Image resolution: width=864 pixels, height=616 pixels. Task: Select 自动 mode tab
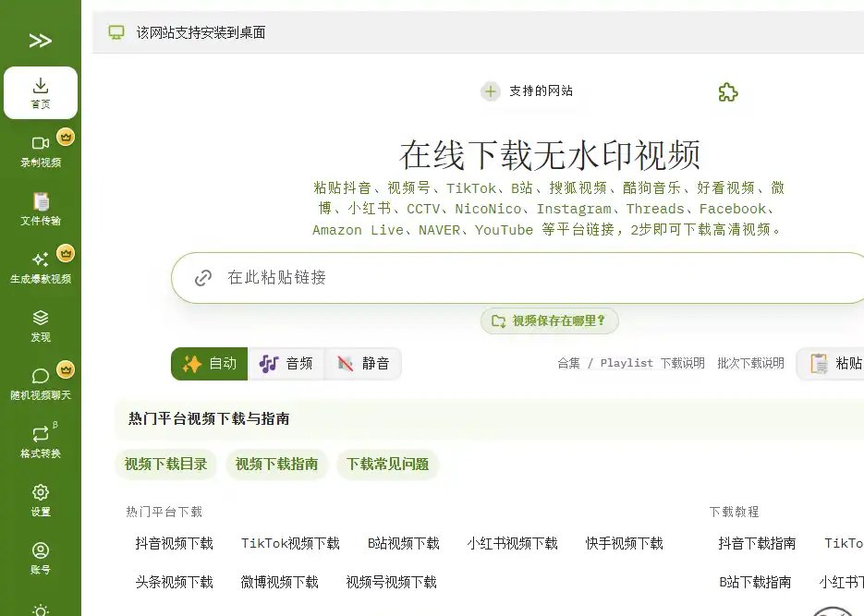[210, 363]
